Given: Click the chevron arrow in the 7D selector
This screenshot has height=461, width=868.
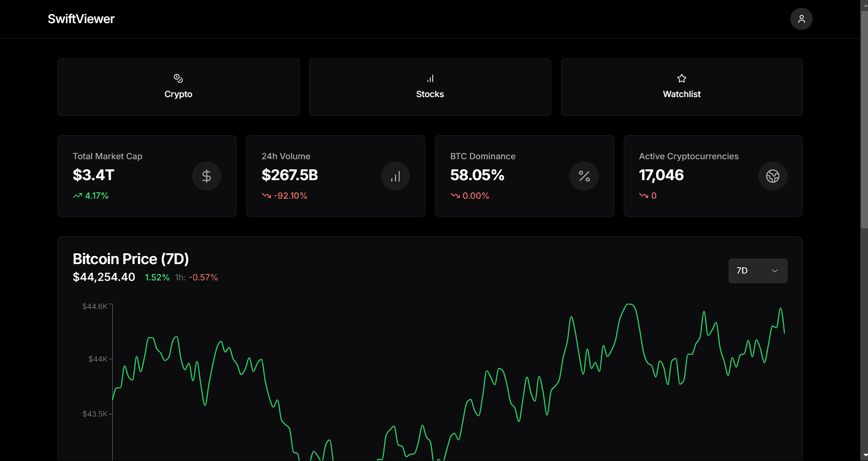Looking at the screenshot, I should point(775,271).
